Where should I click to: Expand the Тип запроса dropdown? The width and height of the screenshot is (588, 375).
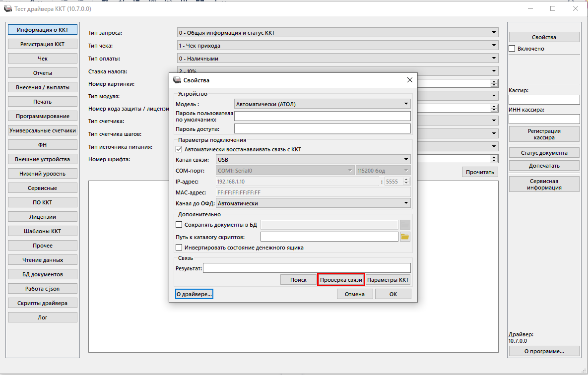[x=337, y=33]
